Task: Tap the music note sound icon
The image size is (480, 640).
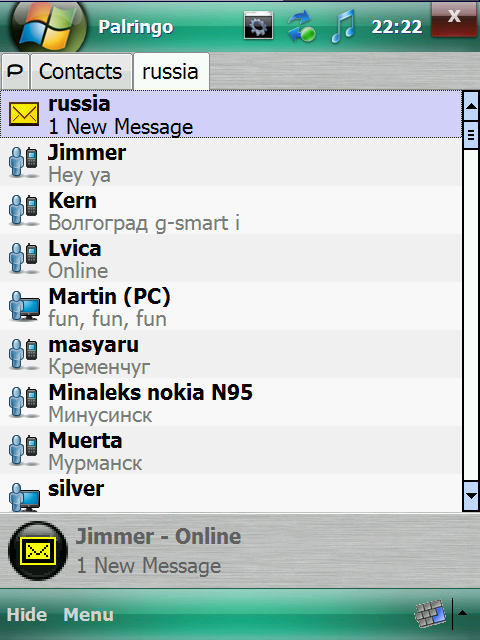Action: pyautogui.click(x=343, y=26)
